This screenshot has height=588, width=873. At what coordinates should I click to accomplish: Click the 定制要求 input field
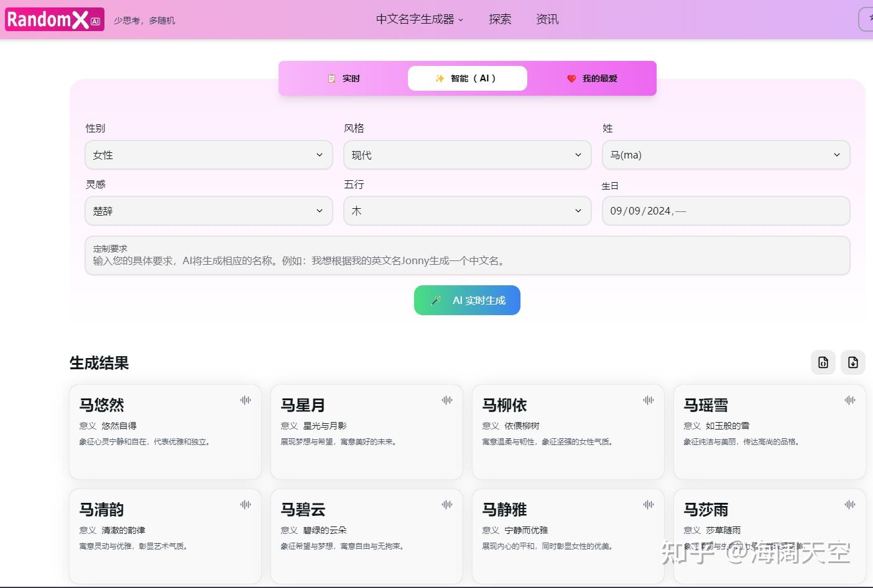[467, 255]
